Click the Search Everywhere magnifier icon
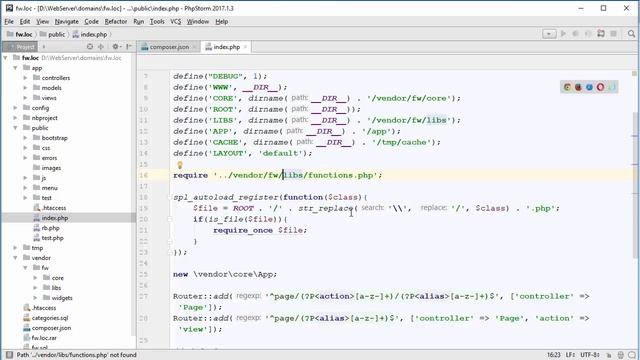The height and width of the screenshot is (360, 640). click(x=631, y=34)
